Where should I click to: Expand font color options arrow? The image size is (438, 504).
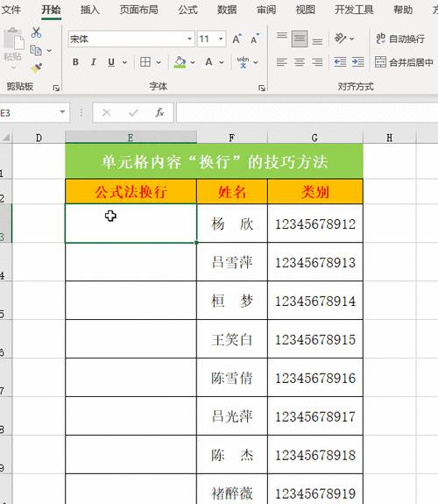tap(222, 62)
